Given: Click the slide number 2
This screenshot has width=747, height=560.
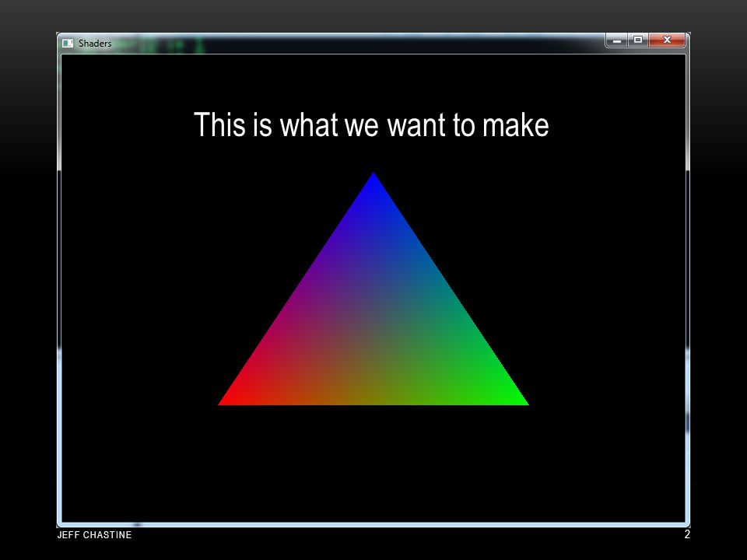Looking at the screenshot, I should click(687, 534).
